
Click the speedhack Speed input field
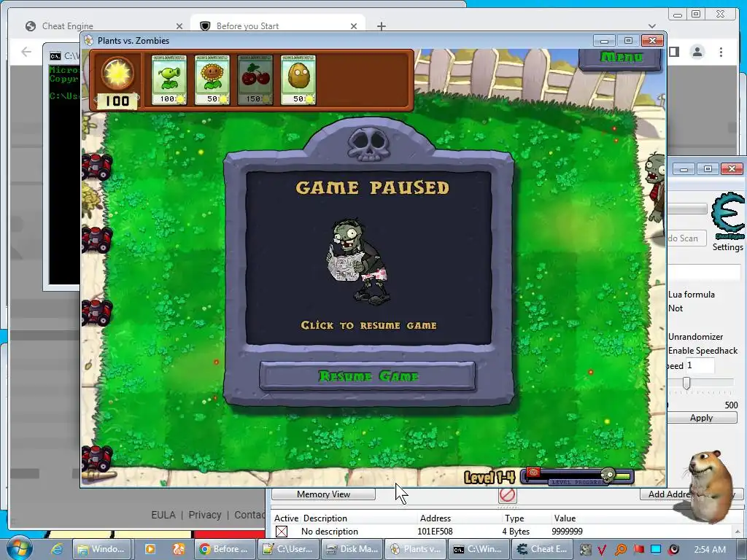tap(700, 365)
